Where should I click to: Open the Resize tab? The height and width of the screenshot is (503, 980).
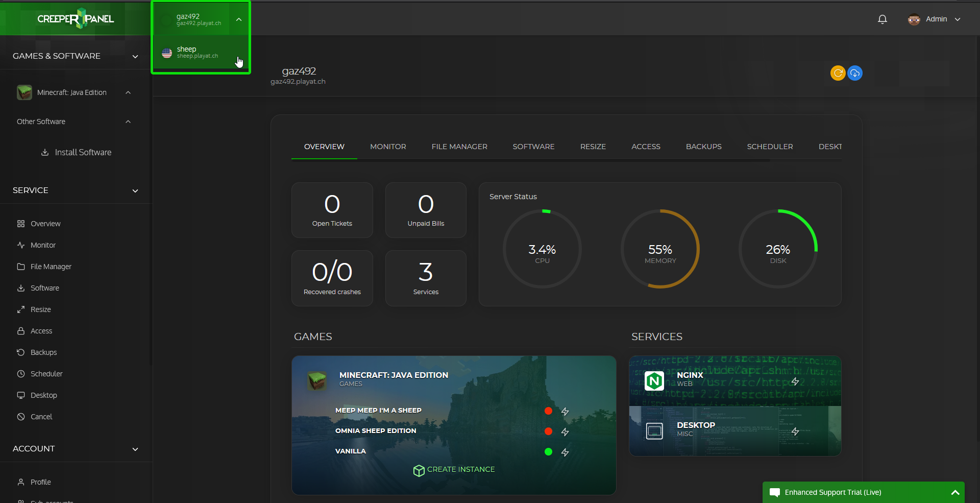pyautogui.click(x=593, y=147)
